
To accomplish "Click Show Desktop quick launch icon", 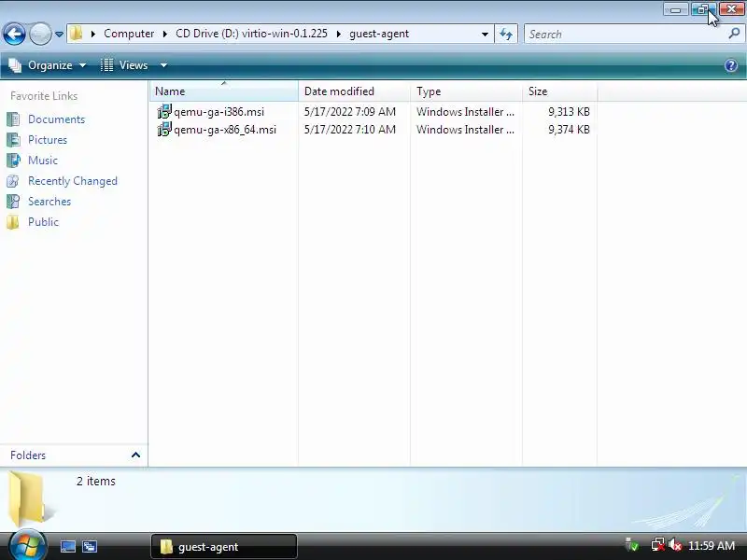I will point(68,546).
